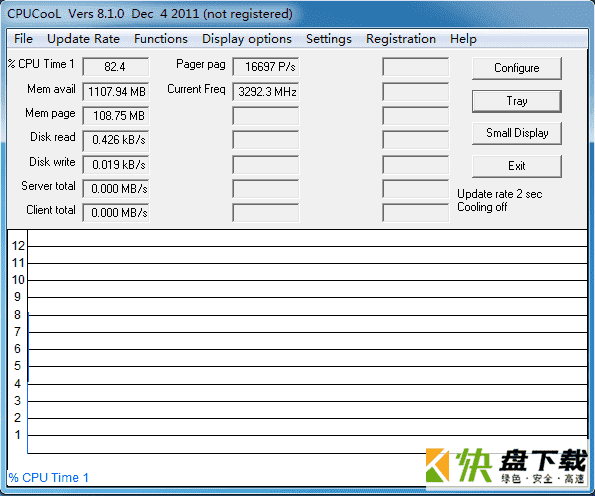Click the Current Freq 3292.3 MHz field
The image size is (595, 496).
pos(266,91)
